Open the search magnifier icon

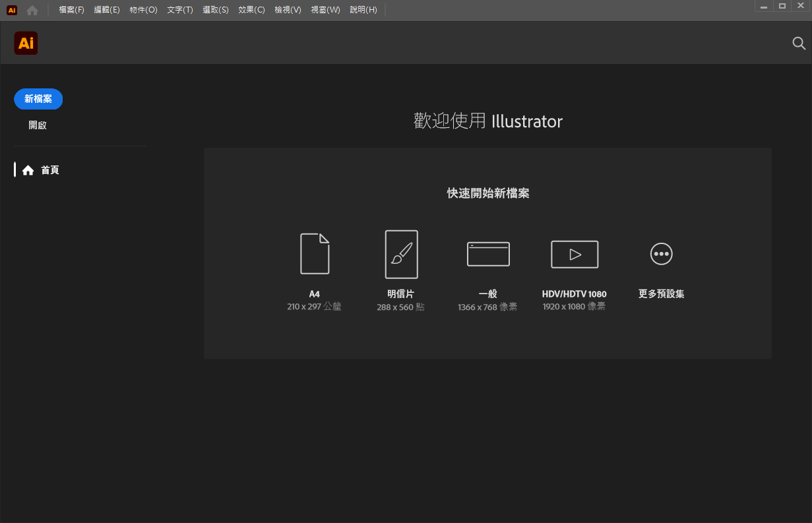point(799,44)
